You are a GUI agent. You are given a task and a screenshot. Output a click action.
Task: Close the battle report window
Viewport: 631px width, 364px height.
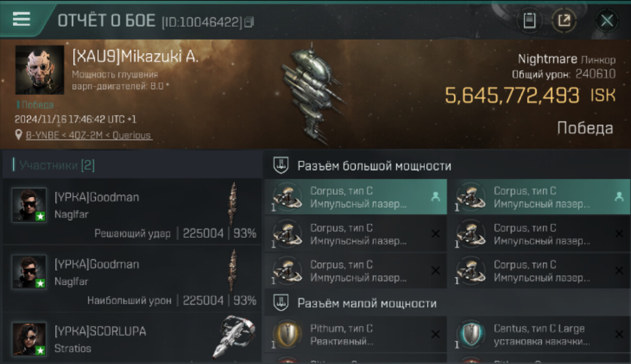pyautogui.click(x=607, y=21)
